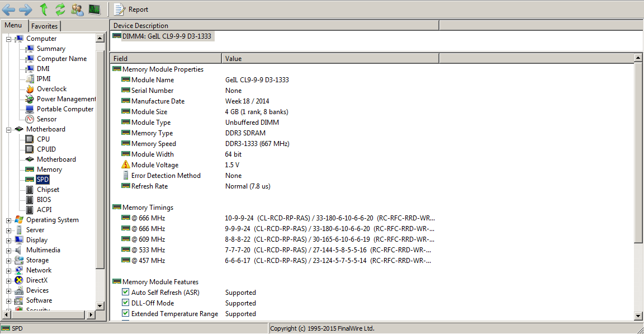Click the Back navigation arrow
Screen dimensions: 644x334
(8, 9)
